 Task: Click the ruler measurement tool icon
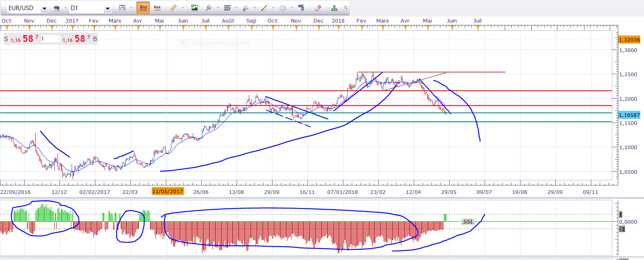(173, 8)
